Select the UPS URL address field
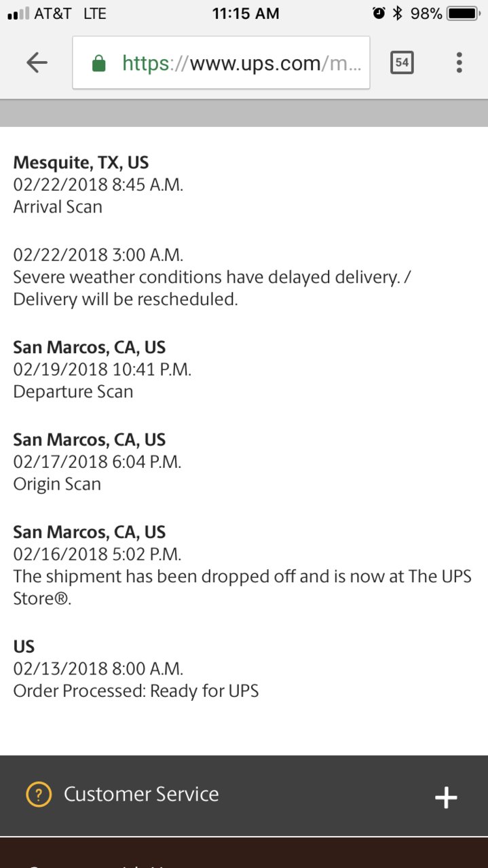 coord(221,62)
